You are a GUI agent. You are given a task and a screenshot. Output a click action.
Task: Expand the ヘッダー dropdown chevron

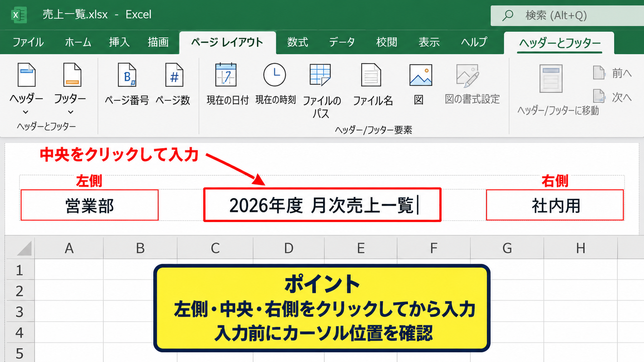point(26,112)
